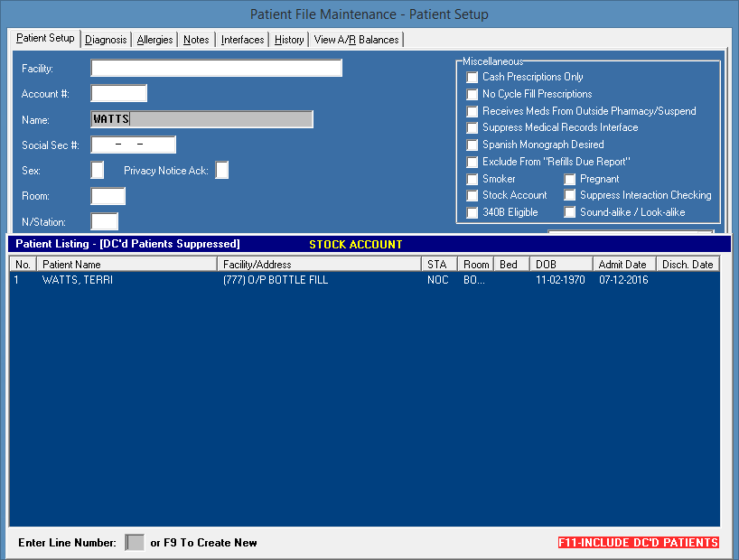Screen dimensions: 739x560
Task: Click the Facility input field
Action: [216, 69]
